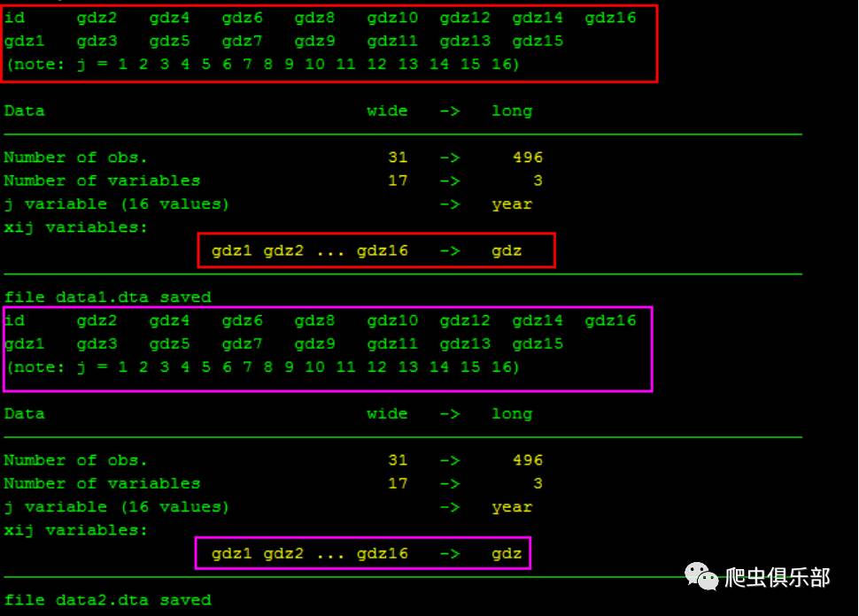This screenshot has height=616, width=859.
Task: Click "Number of obs." in data1 output
Action: [75, 158]
